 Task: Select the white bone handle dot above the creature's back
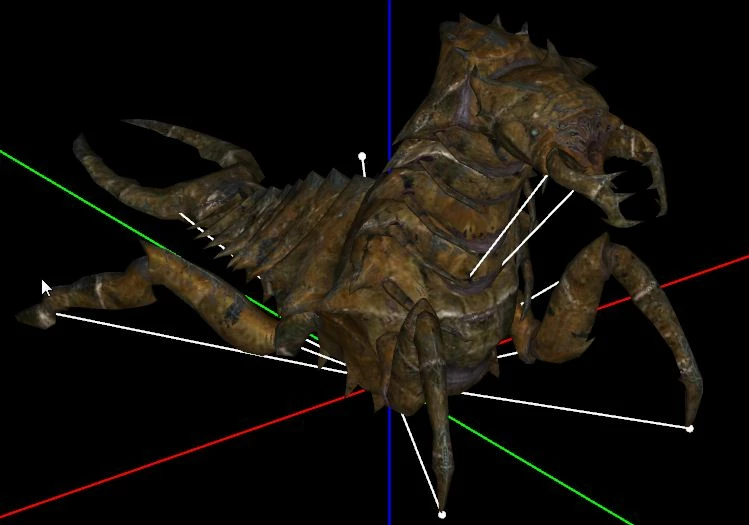[x=362, y=156]
